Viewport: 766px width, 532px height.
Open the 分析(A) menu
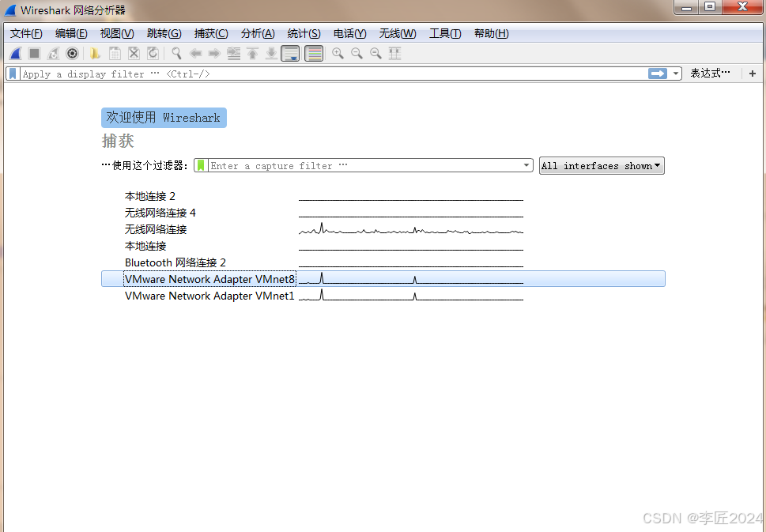(258, 33)
